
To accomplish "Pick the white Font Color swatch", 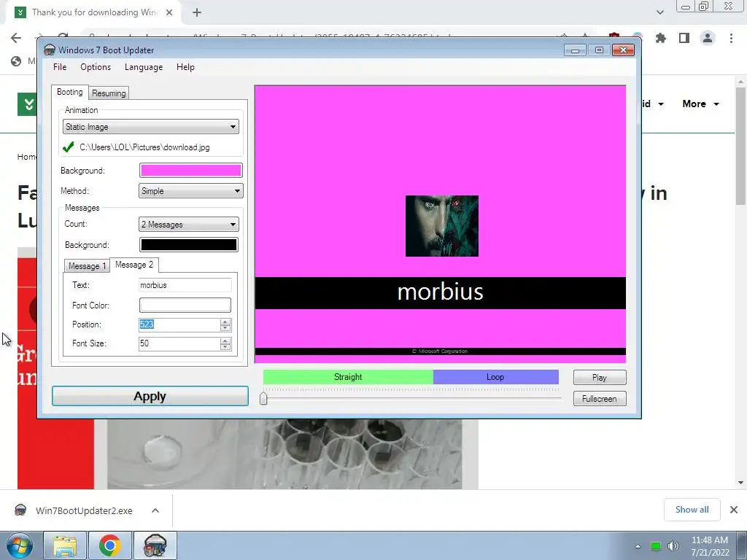I will [185, 306].
